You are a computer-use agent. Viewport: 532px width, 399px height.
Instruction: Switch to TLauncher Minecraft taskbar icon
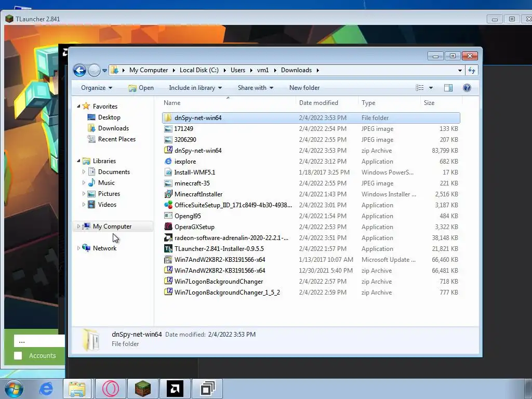[142, 389]
